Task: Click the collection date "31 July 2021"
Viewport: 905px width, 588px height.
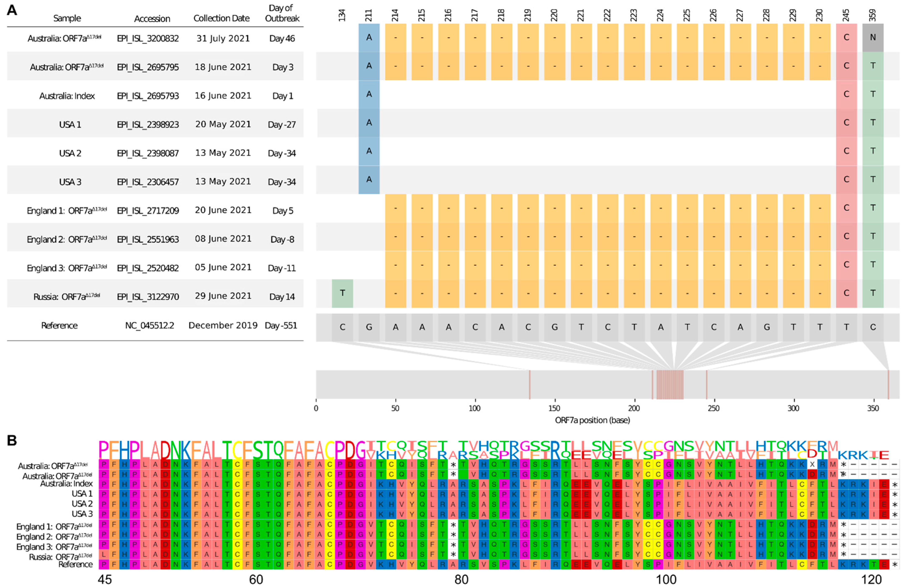Action: click(x=223, y=38)
